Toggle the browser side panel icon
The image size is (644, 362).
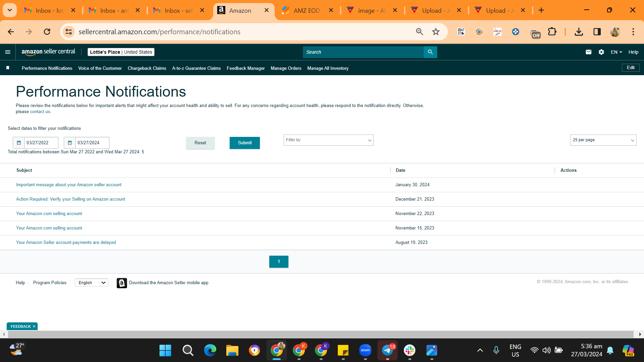597,32
